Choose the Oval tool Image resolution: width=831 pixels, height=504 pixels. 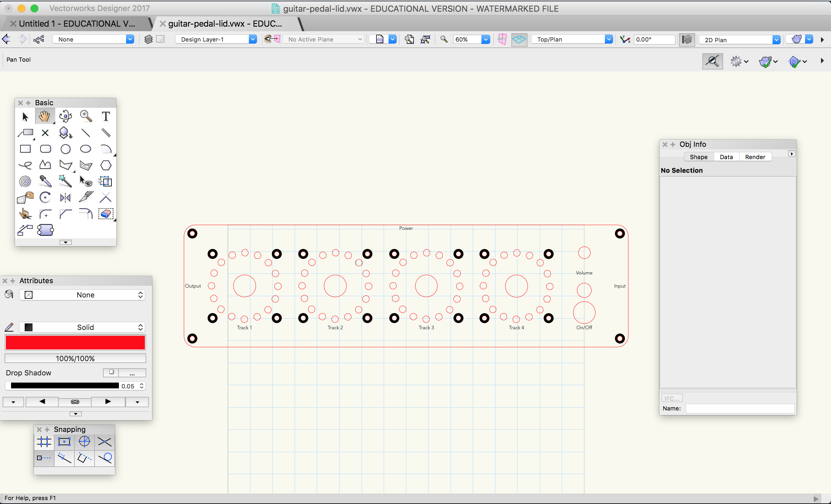(86, 149)
